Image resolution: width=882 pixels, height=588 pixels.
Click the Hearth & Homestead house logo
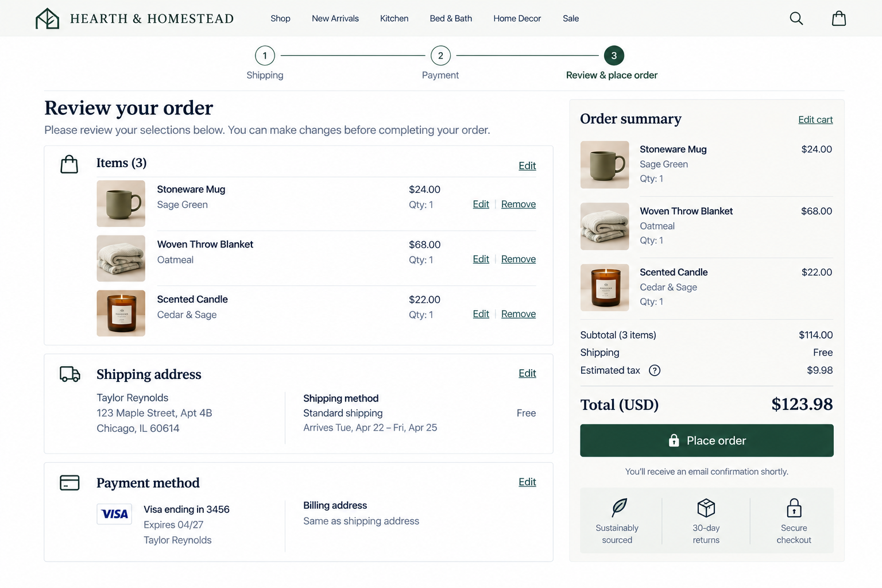[47, 18]
